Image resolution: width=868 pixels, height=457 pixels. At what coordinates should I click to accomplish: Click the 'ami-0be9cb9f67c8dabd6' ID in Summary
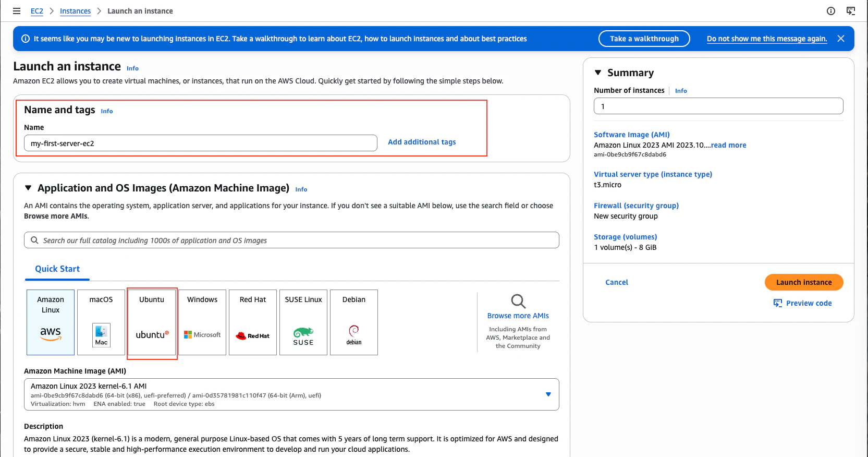630,154
